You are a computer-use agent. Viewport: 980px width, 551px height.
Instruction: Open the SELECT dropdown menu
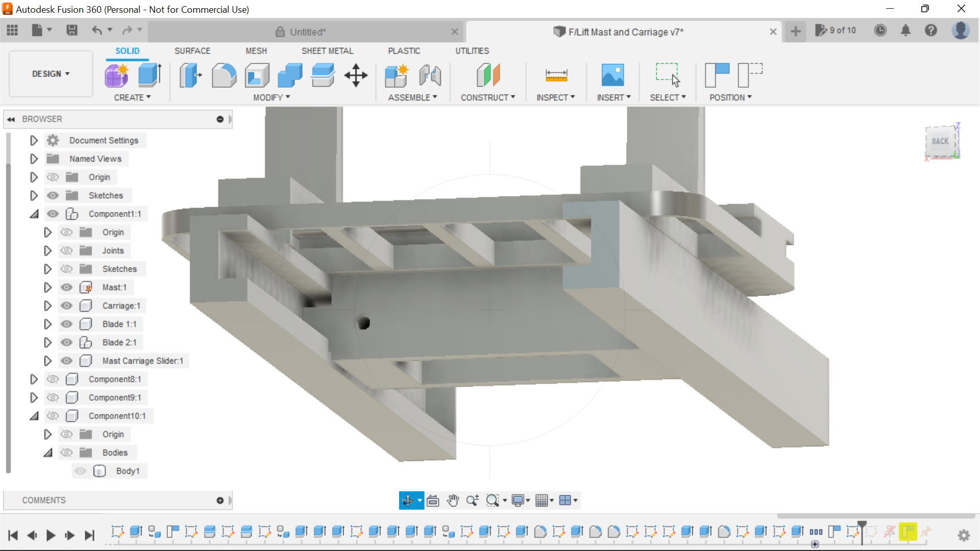[668, 97]
